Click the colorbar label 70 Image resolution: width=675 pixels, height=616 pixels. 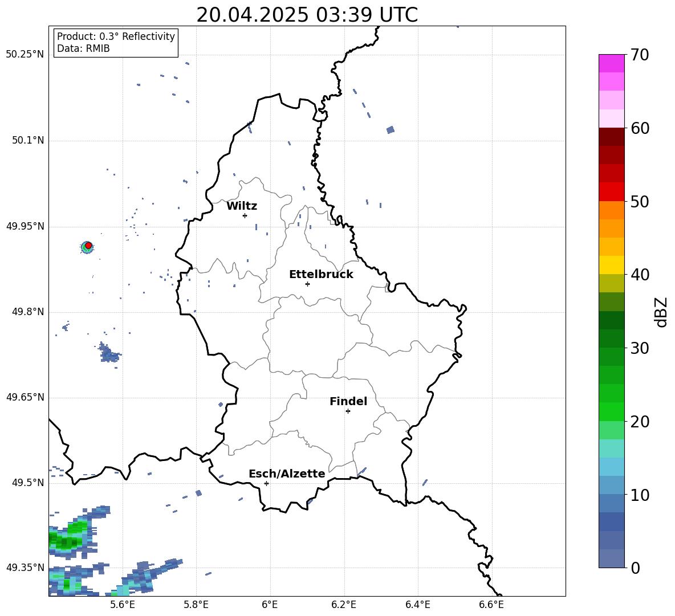pyautogui.click(x=640, y=55)
